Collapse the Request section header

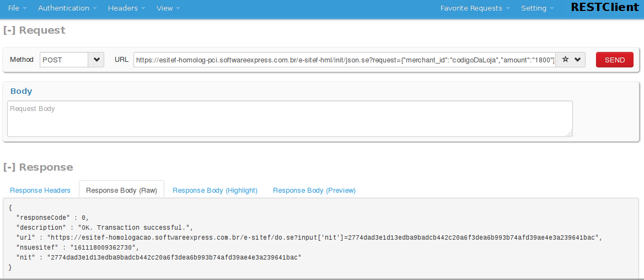point(34,30)
